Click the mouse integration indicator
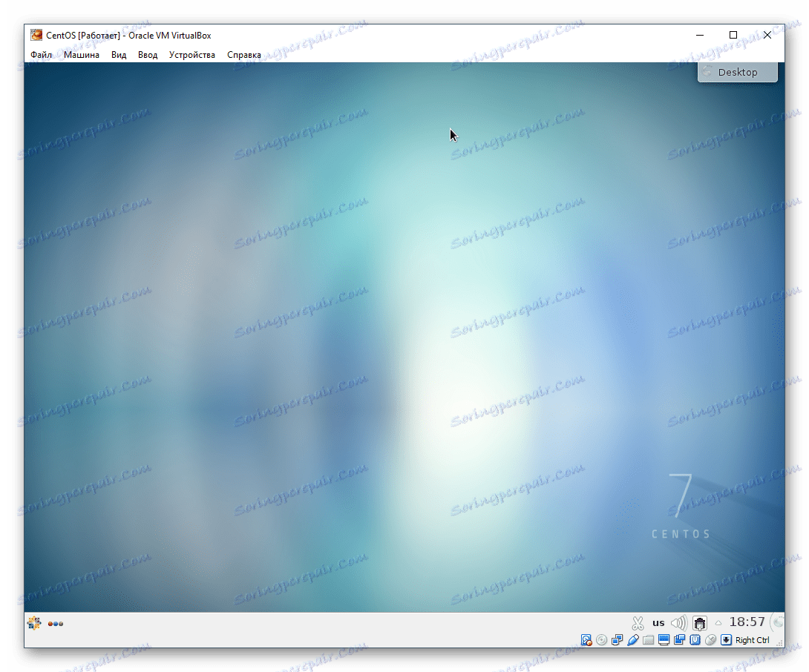The image size is (809, 672). click(x=711, y=640)
